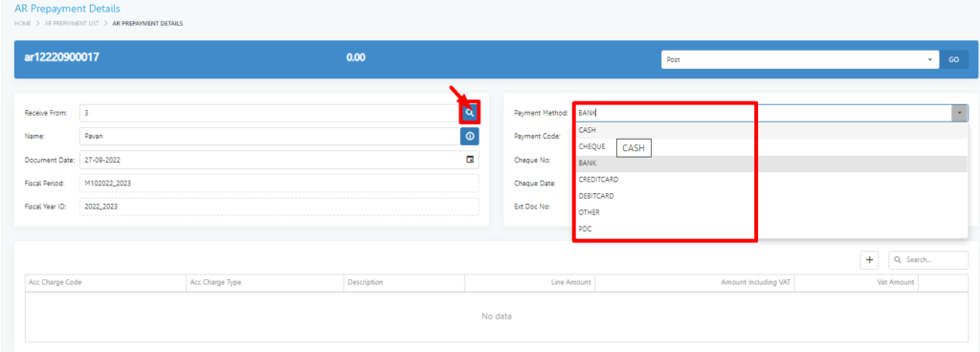Select CHEQUE from payment method list
The height and width of the screenshot is (352, 980).
pos(770,146)
